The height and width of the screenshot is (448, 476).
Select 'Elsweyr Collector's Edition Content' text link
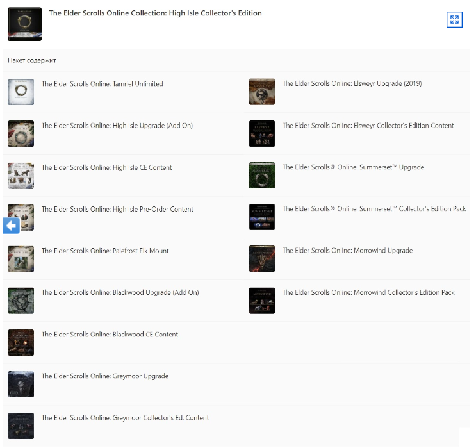pos(368,126)
